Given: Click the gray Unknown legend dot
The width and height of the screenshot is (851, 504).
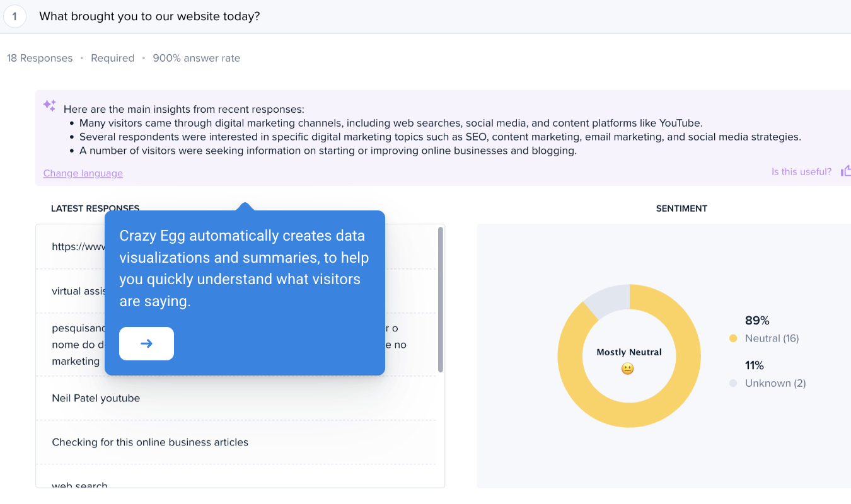Looking at the screenshot, I should [733, 383].
